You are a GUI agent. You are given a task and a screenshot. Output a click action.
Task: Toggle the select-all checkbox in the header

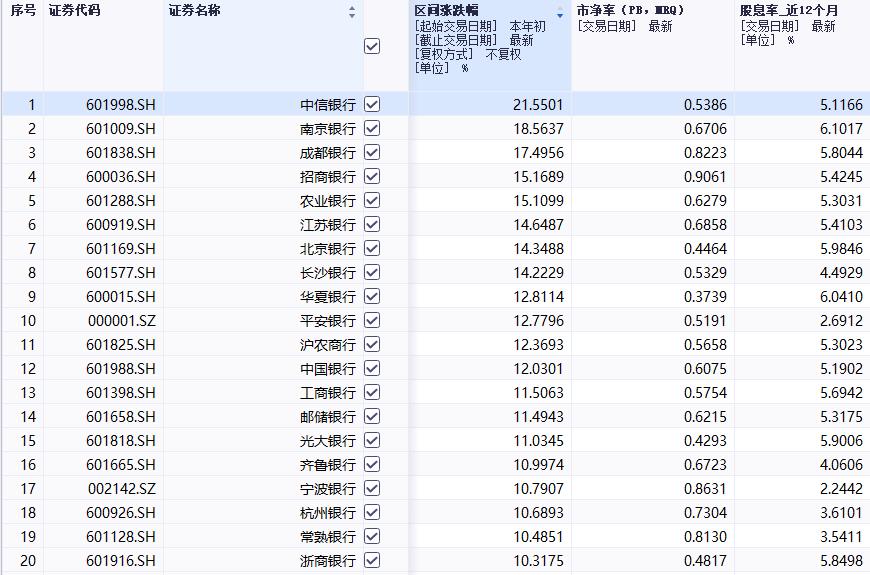click(x=372, y=46)
